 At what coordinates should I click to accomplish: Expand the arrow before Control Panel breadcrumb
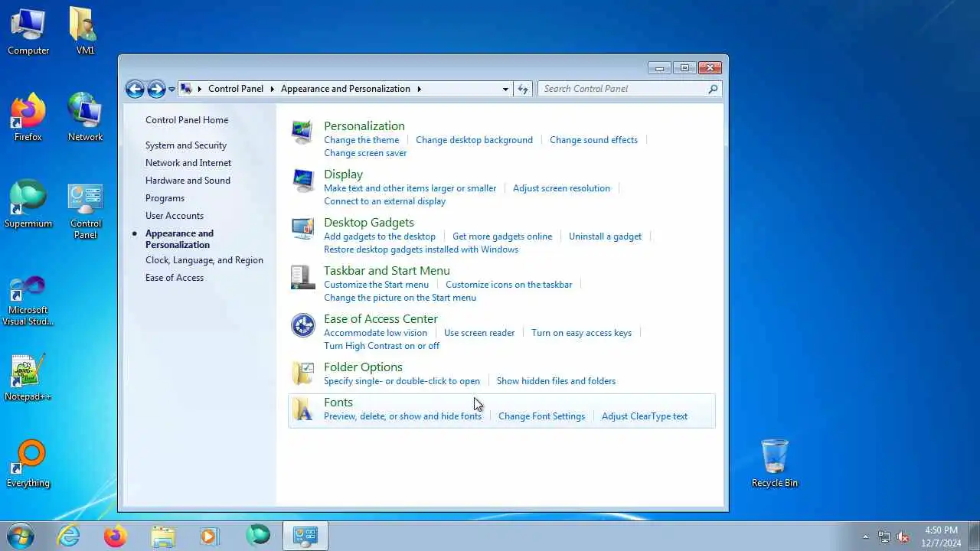200,89
